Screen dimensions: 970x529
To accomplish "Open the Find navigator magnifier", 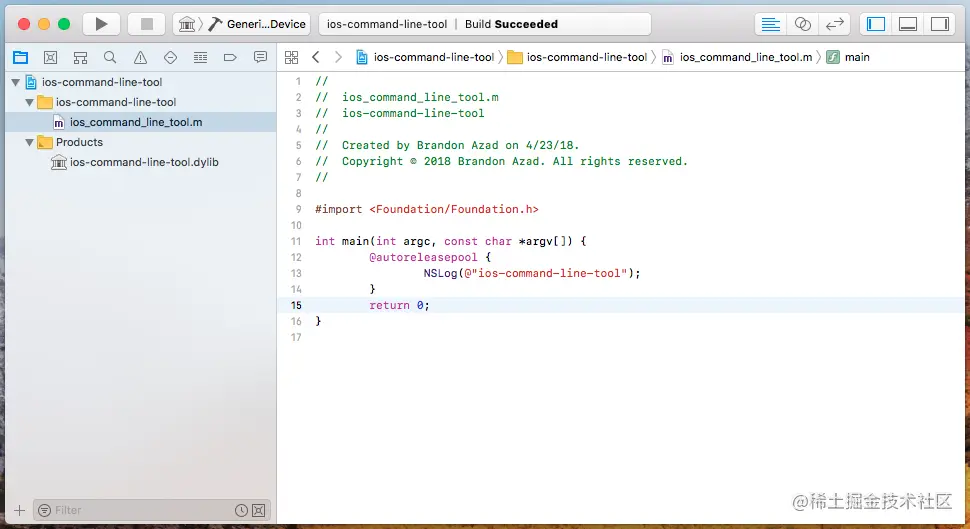I will (110, 58).
